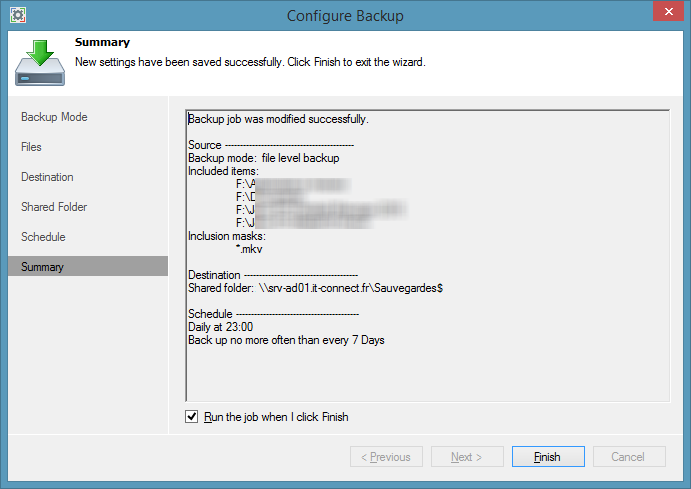The height and width of the screenshot is (489, 691).
Task: Switch to the Destination step
Action: [x=47, y=177]
